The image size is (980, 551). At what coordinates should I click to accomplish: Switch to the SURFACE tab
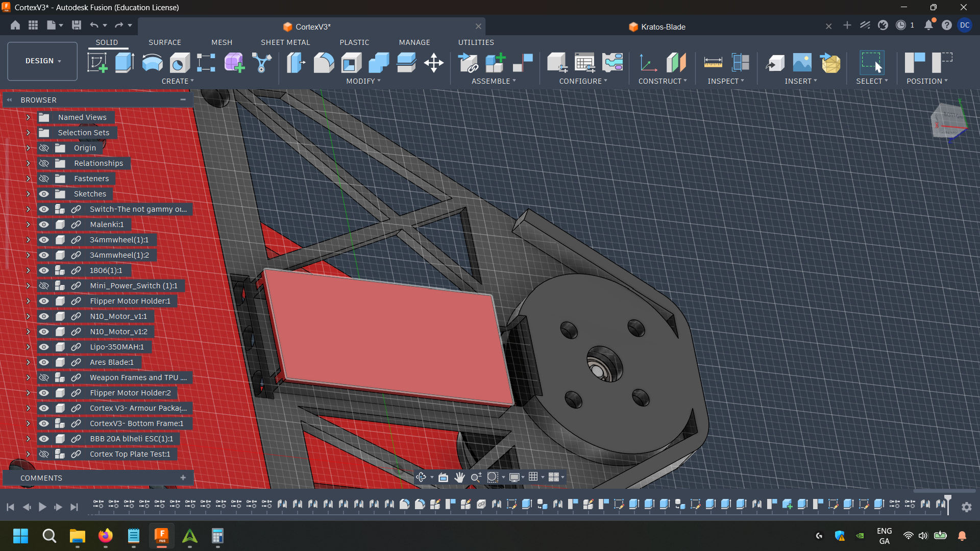click(164, 42)
